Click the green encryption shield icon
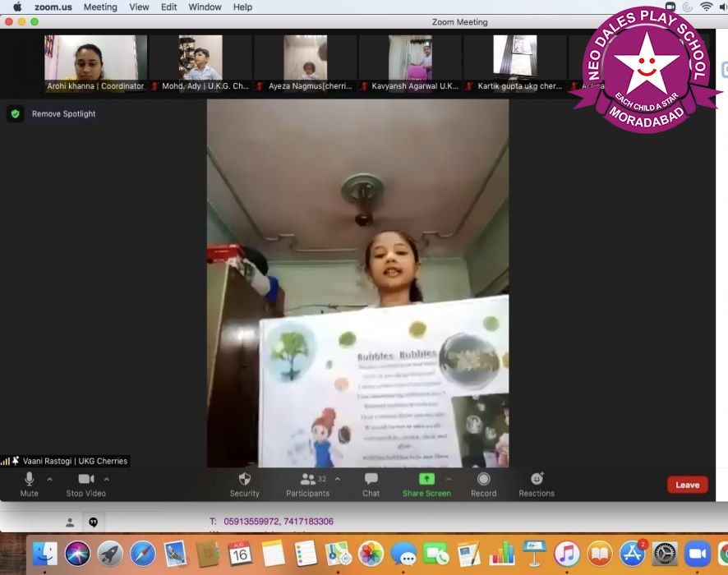This screenshot has width=728, height=575. (x=16, y=113)
